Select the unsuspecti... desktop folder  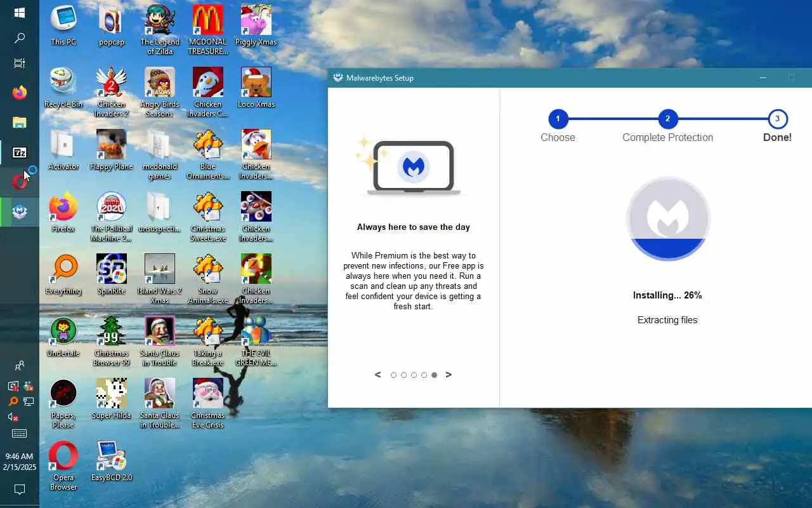(x=160, y=213)
